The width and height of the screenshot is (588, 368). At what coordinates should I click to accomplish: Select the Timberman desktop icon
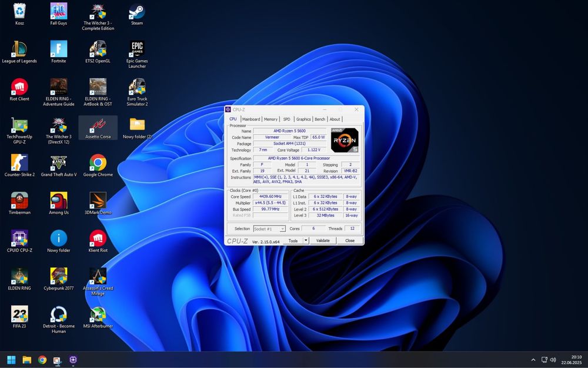[x=19, y=204]
